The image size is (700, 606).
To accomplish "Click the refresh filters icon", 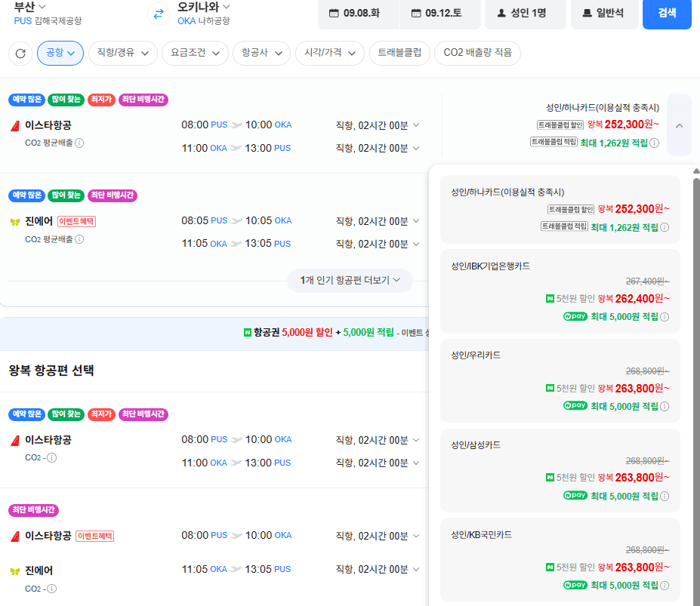I will click(20, 54).
